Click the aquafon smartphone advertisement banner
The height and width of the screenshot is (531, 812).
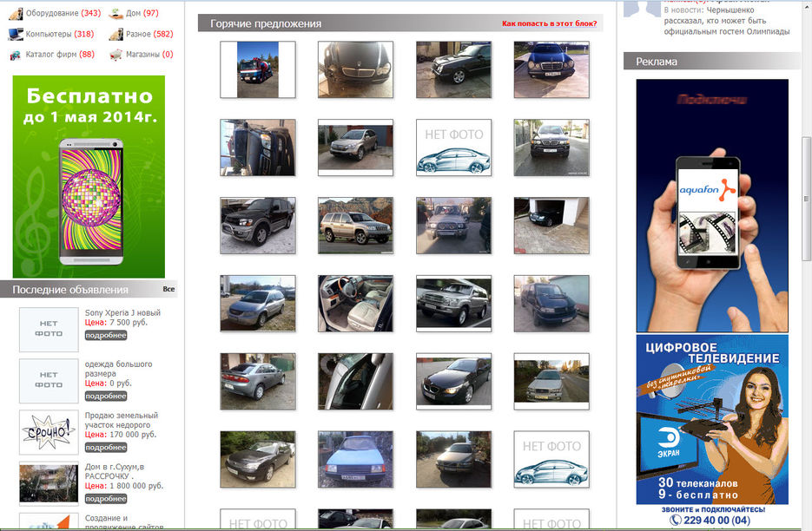(x=712, y=206)
